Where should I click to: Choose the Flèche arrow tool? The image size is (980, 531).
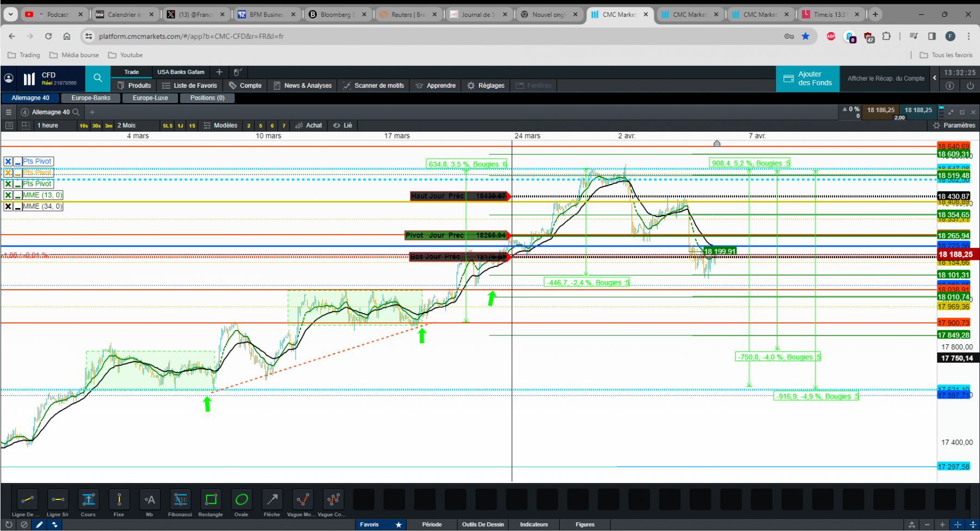pos(272,499)
